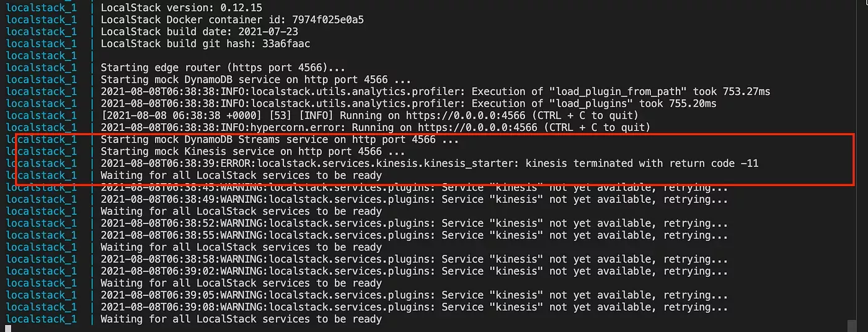Click the "Starting mock DynamoDB service" line
The image size is (868, 332).
click(255, 79)
